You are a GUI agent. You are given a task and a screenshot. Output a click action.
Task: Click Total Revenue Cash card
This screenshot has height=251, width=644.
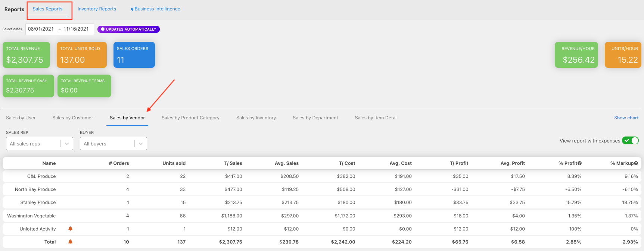tap(28, 86)
